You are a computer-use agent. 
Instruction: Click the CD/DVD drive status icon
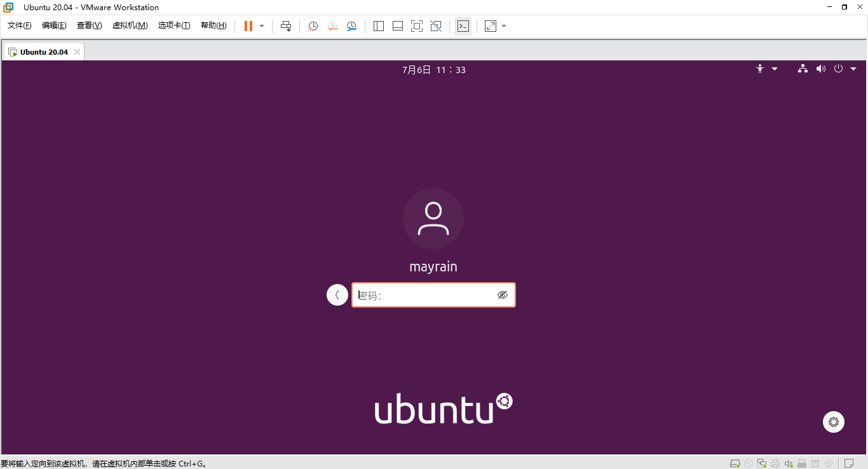pos(749,463)
